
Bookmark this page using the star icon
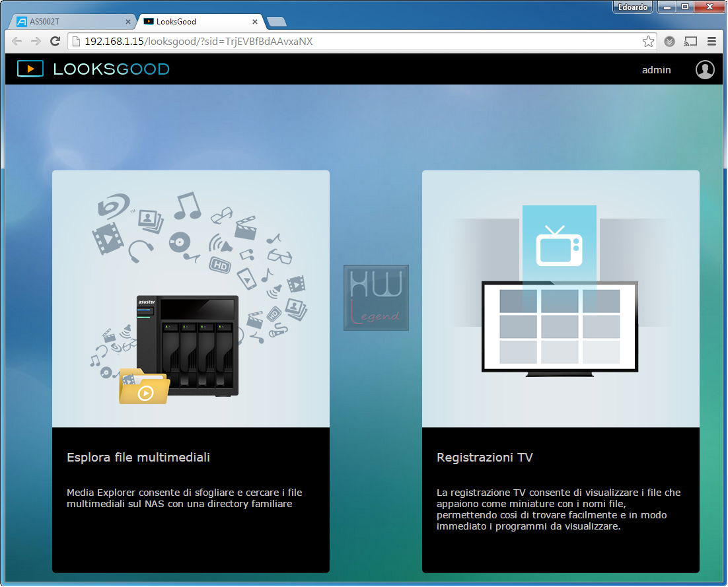(x=648, y=42)
